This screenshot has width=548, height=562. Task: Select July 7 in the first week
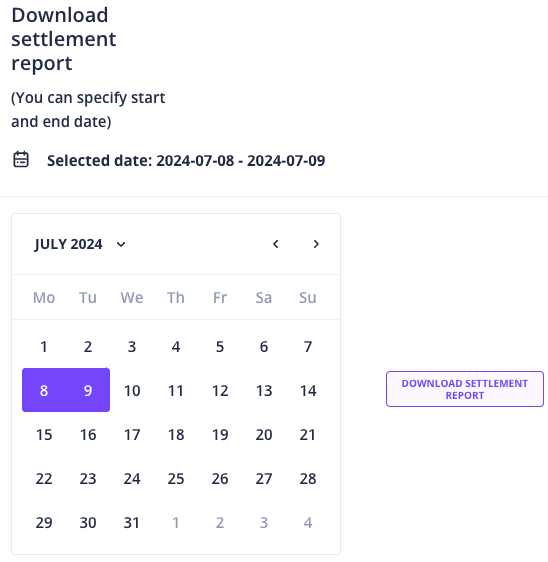coord(308,347)
